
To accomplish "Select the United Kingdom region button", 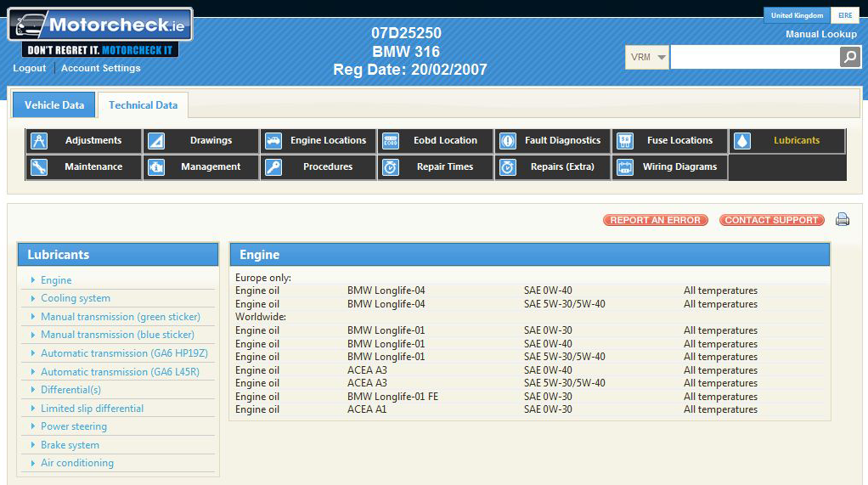I will [798, 15].
